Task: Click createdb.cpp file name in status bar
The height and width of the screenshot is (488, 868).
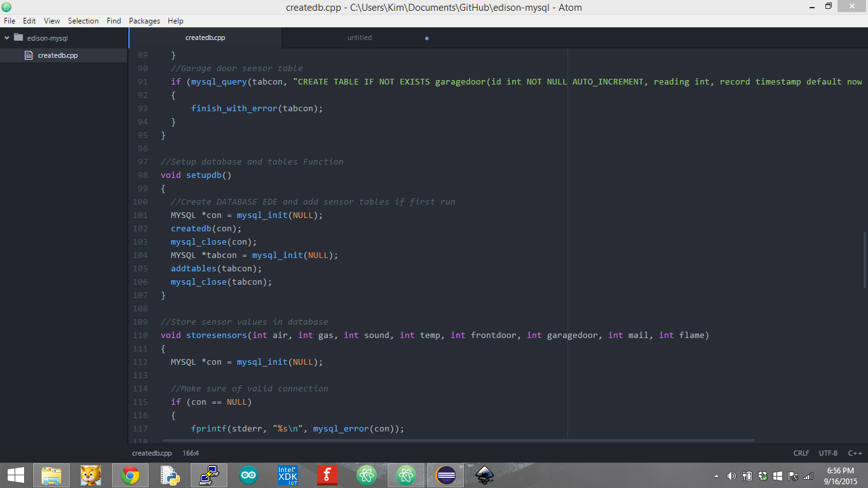Action: (152, 453)
